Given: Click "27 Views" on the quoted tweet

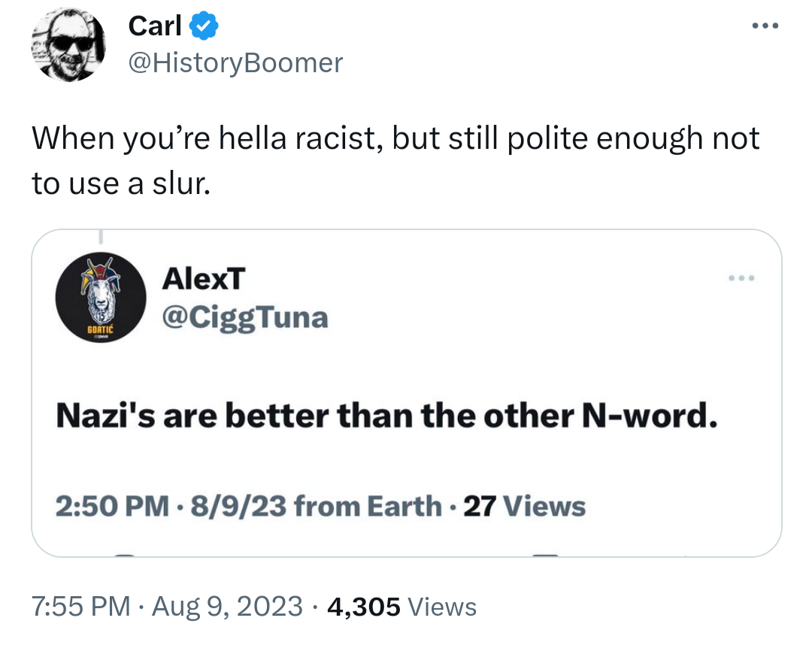Looking at the screenshot, I should pos(524,506).
